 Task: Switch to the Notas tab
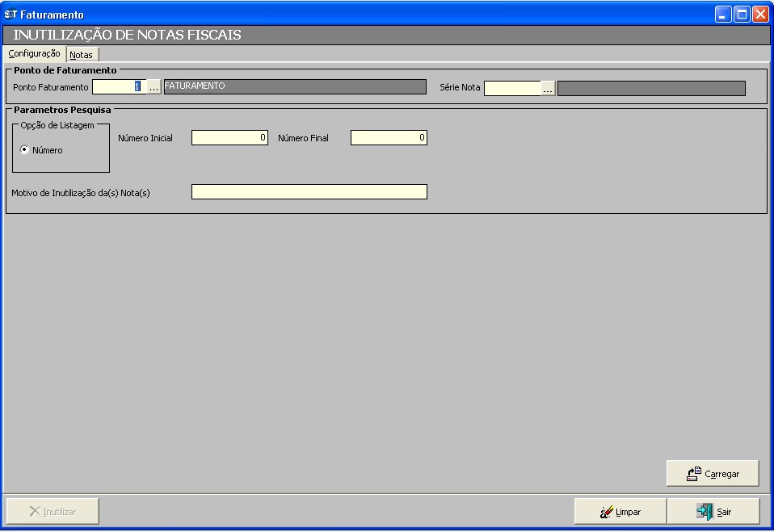click(82, 55)
